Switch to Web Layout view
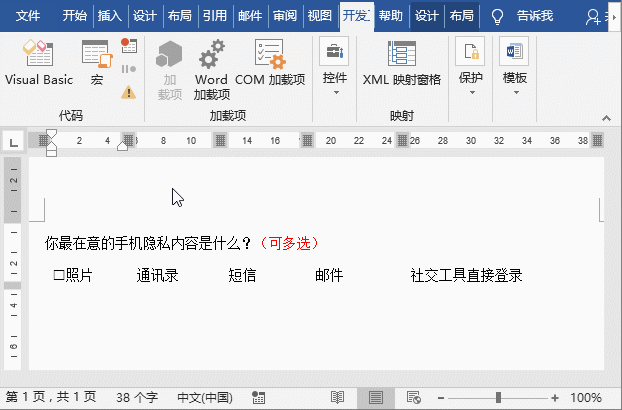The image size is (622, 410). (413, 397)
